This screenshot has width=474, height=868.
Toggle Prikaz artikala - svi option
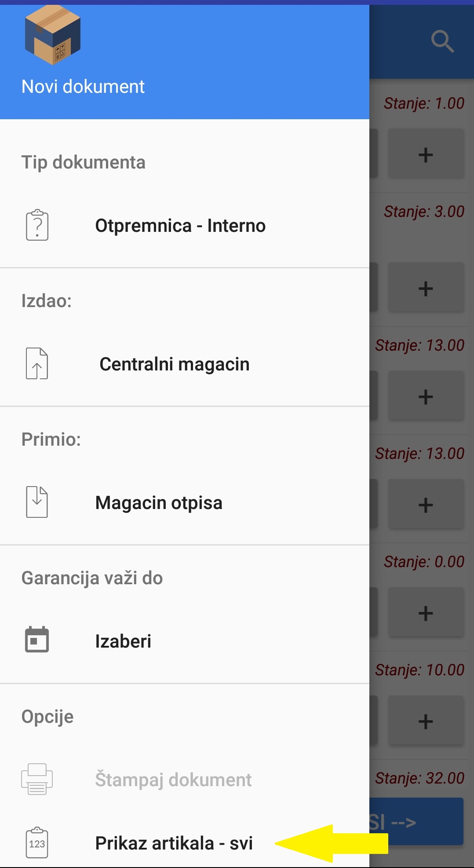[174, 843]
